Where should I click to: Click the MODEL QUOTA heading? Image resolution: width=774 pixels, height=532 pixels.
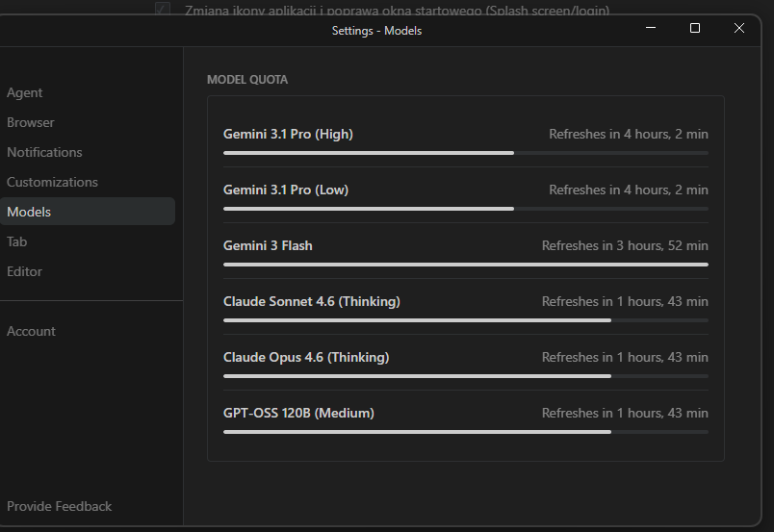(247, 80)
